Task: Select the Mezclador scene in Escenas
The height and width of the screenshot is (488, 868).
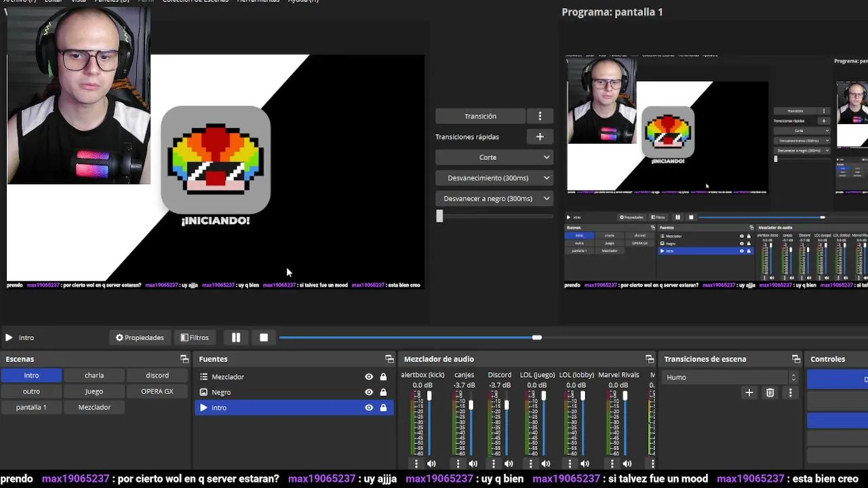Action: tap(94, 407)
